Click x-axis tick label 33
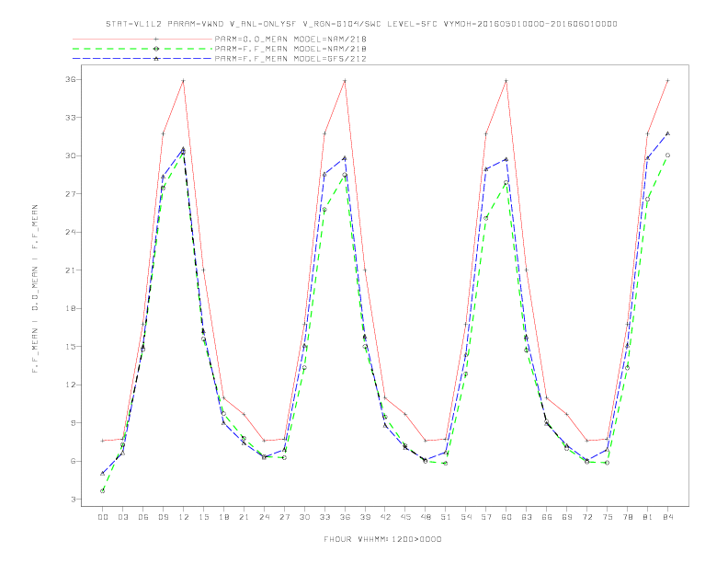The width and height of the screenshot is (728, 563). coord(324,517)
